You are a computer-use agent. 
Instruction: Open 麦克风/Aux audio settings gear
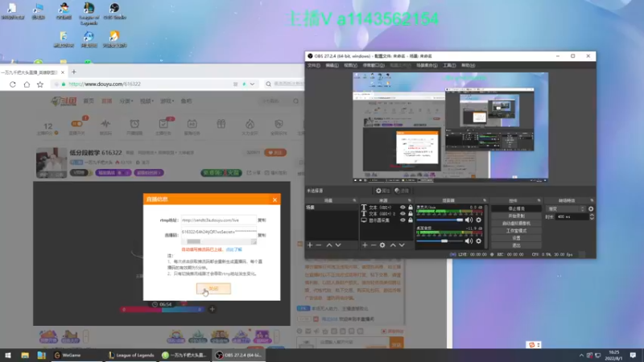coord(478,220)
